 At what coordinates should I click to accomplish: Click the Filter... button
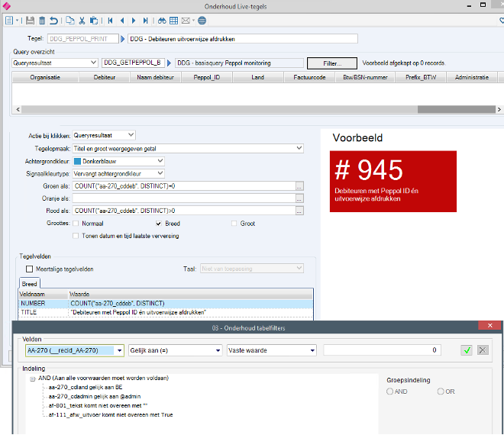[x=331, y=63]
